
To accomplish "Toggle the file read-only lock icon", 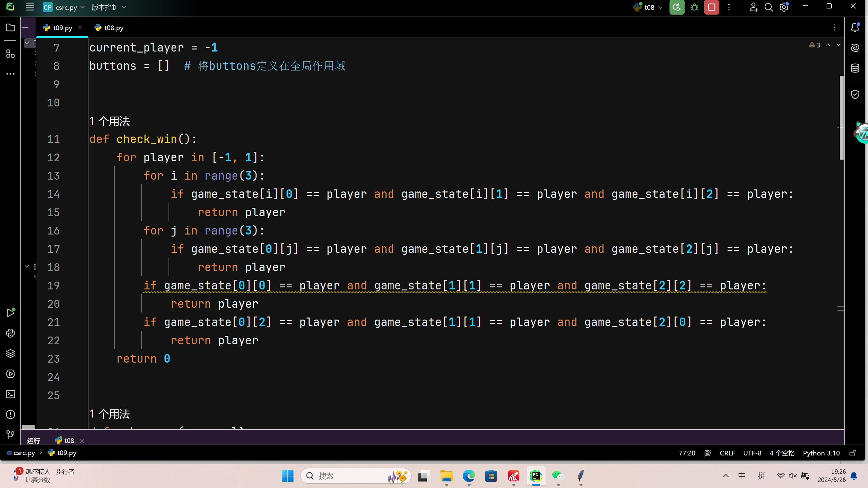I will 853,453.
